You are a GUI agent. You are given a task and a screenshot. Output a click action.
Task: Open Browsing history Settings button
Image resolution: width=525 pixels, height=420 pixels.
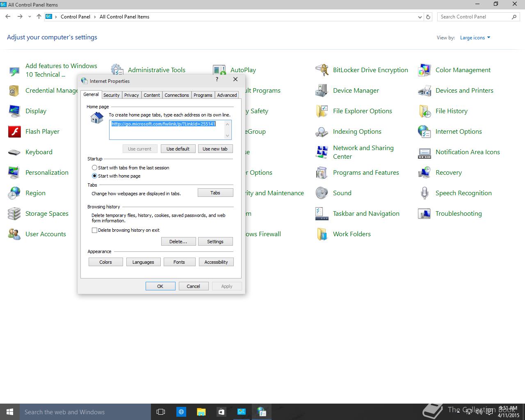click(215, 242)
